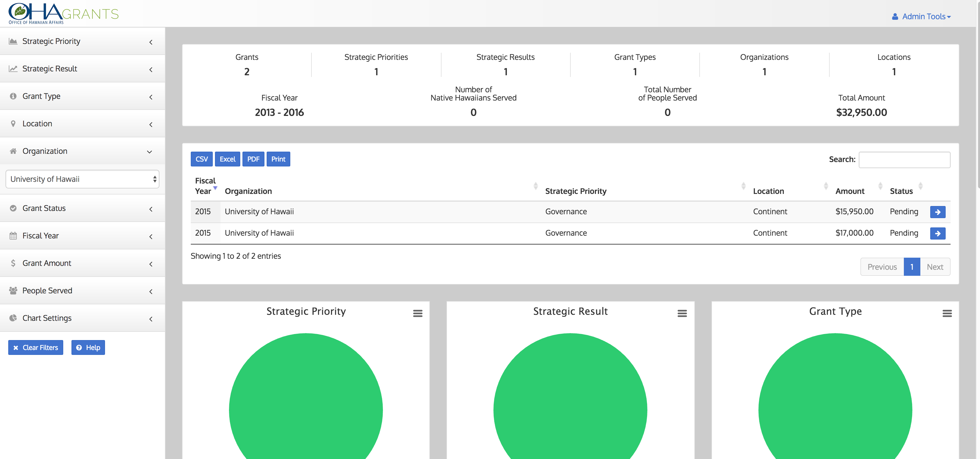Open the Grant Type chart hamburger menu
This screenshot has height=459, width=980.
click(947, 313)
